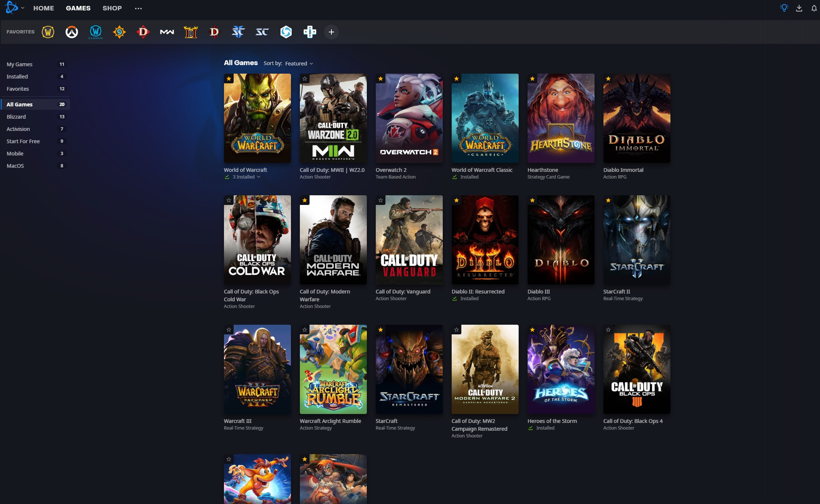
Task: Open World of Warcraft favorites bar icon
Action: tap(48, 32)
